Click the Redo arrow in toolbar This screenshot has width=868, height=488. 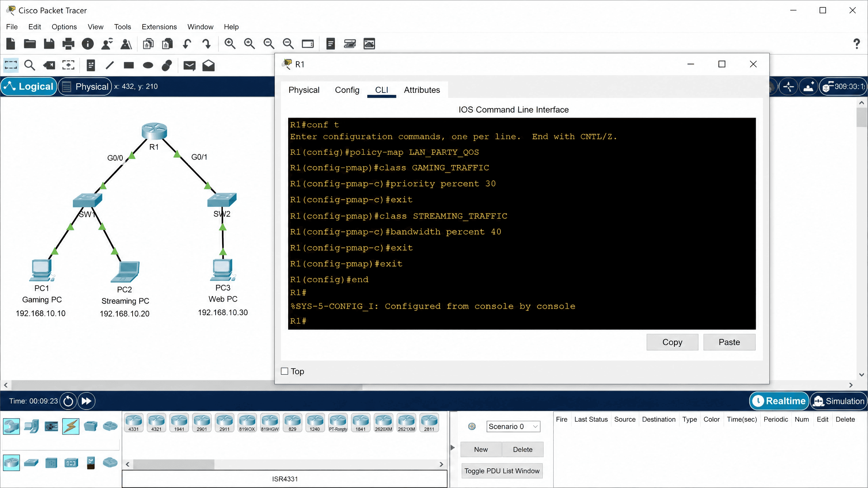click(206, 44)
